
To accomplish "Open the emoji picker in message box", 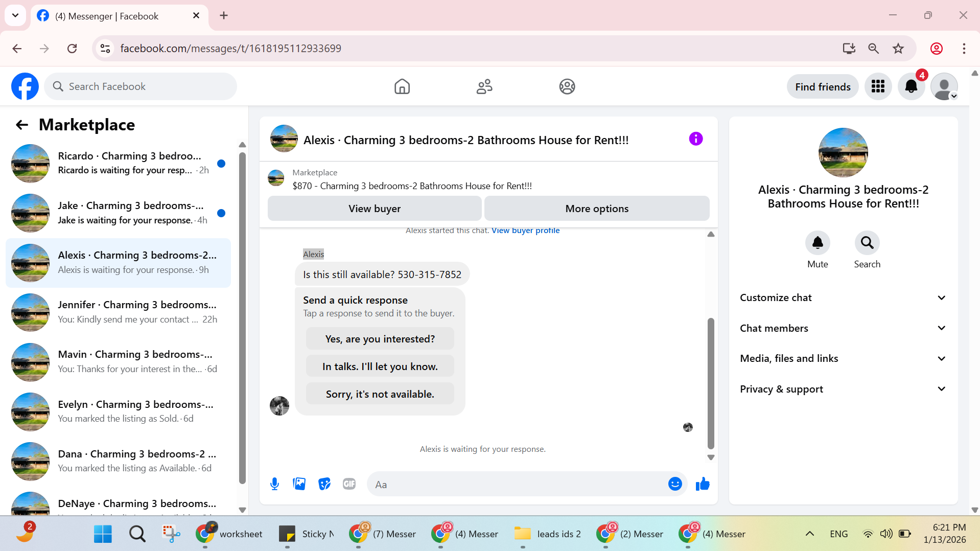I will coord(675,484).
